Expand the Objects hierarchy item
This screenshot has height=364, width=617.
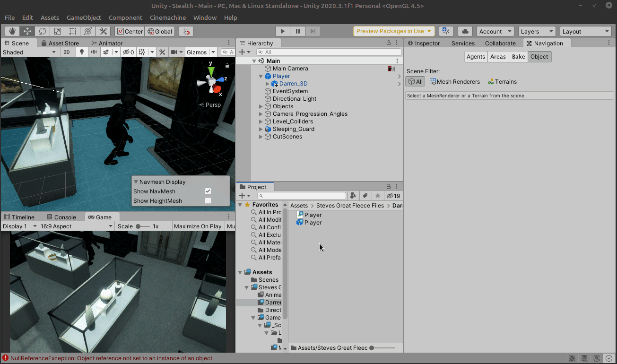[x=261, y=106]
